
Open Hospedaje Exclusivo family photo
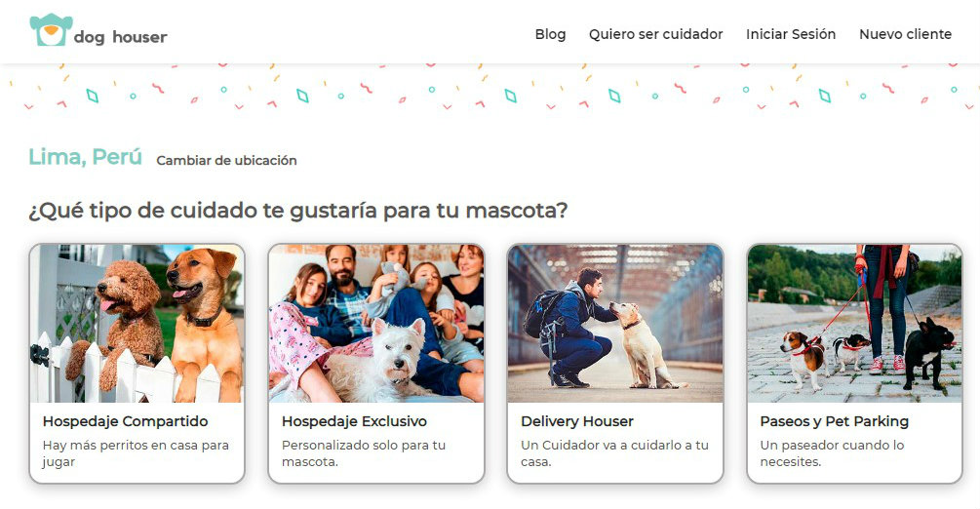(x=376, y=324)
